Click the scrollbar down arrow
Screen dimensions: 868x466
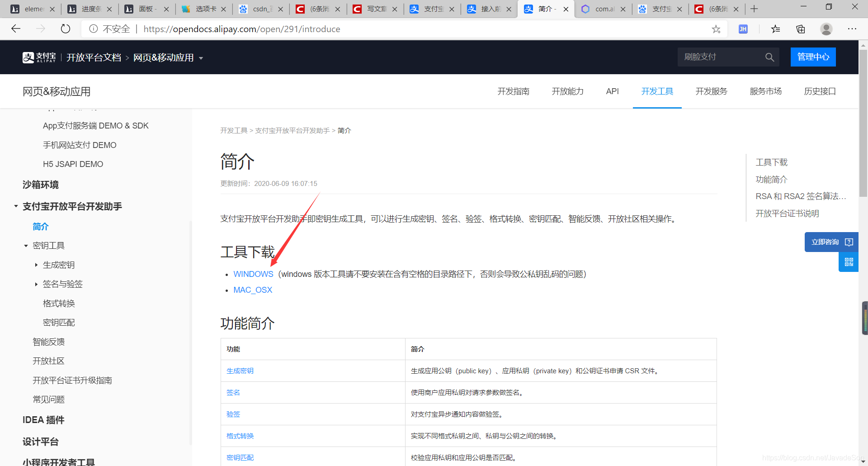[863, 462]
